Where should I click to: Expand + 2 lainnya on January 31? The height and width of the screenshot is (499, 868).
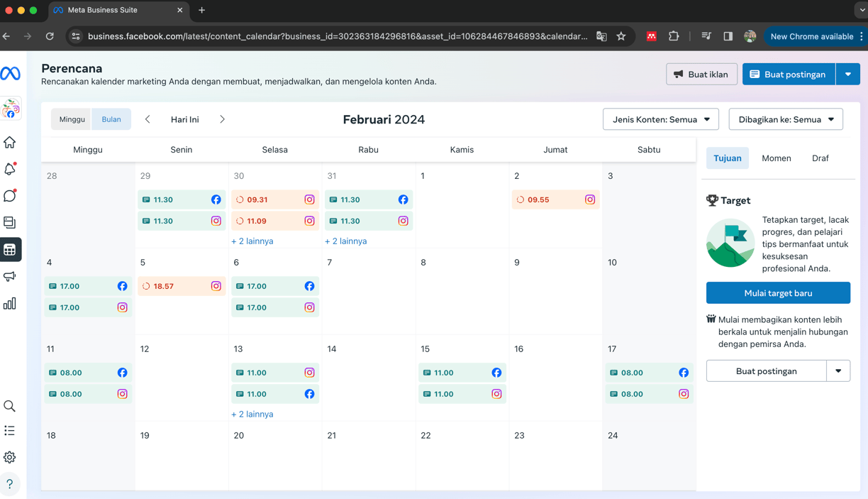tap(345, 241)
